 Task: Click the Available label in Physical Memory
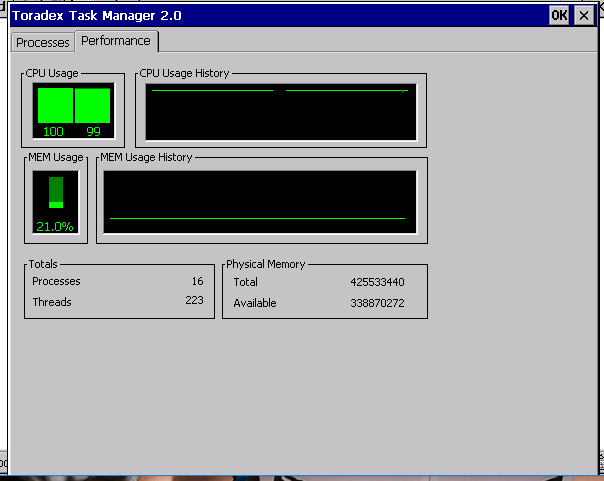coord(255,303)
